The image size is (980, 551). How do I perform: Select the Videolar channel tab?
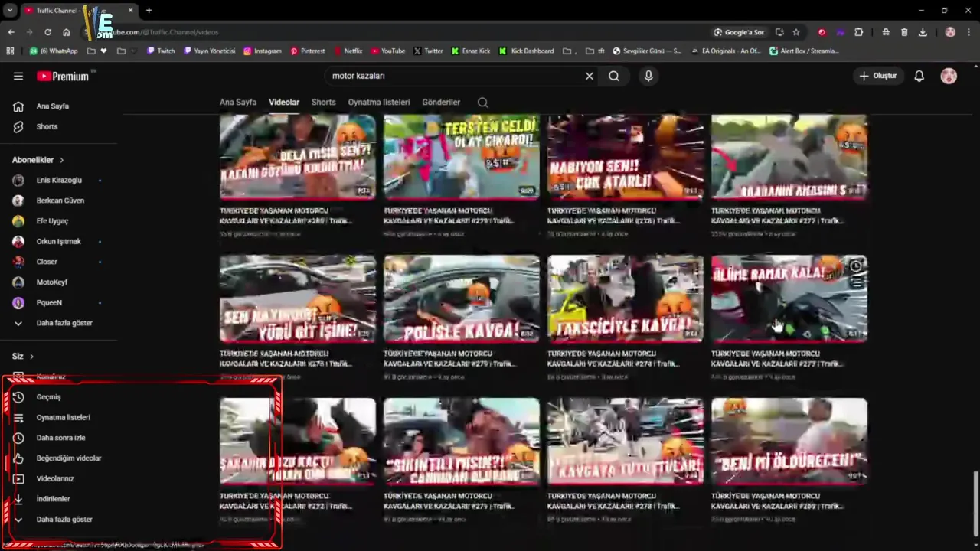click(x=284, y=102)
